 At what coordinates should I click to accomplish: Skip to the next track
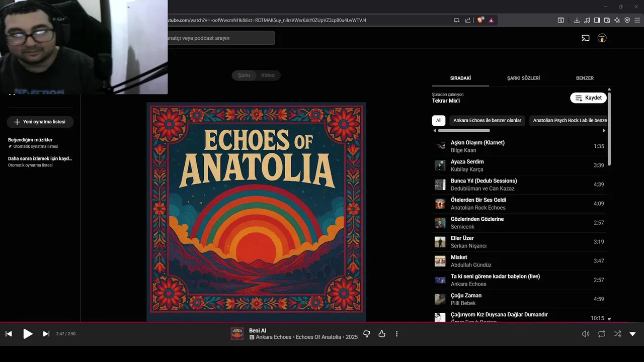[46, 334]
